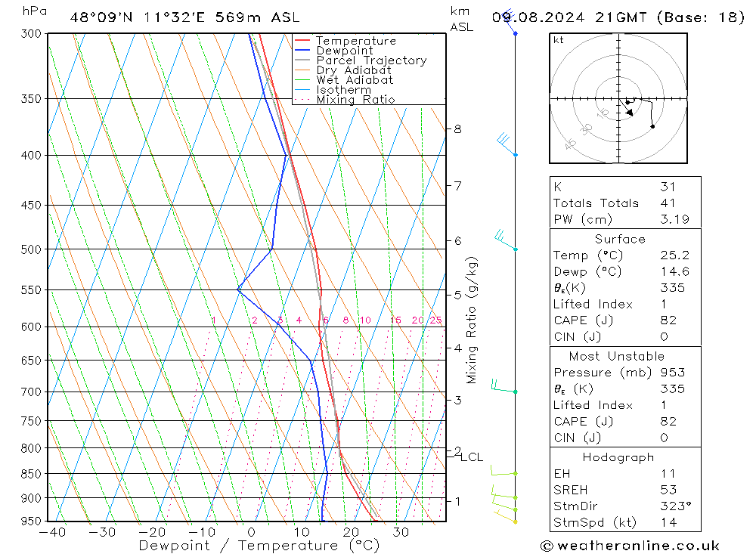The image size is (756, 554).
Task: Select the Parcel Trajectory legend entry
Action: 370,60
